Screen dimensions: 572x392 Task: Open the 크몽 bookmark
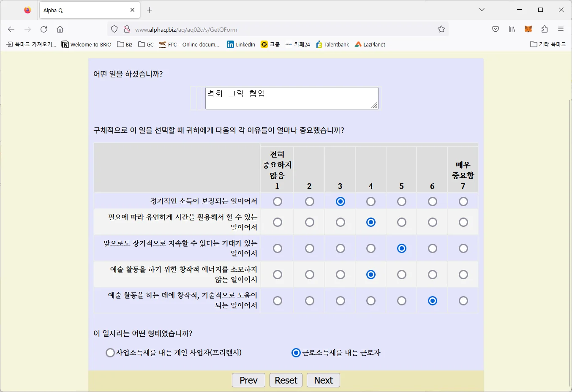point(270,44)
